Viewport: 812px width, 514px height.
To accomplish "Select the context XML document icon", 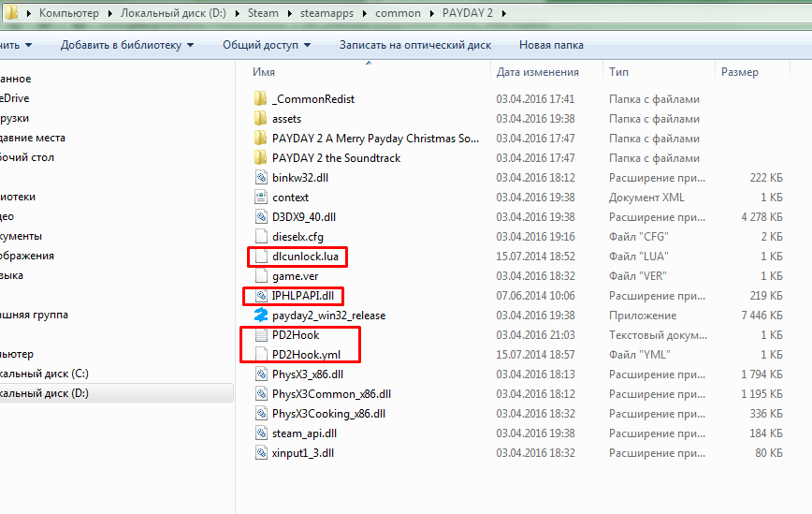I will coord(261,197).
